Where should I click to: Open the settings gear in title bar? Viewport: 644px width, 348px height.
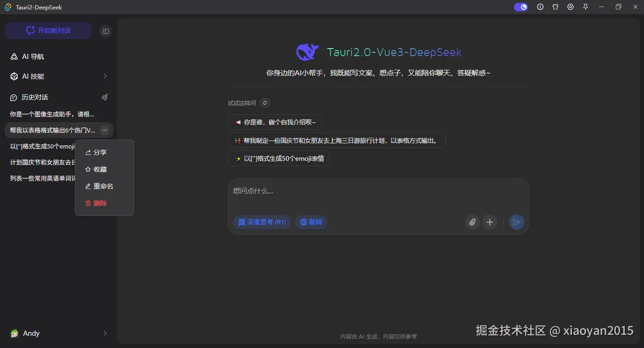pos(570,7)
